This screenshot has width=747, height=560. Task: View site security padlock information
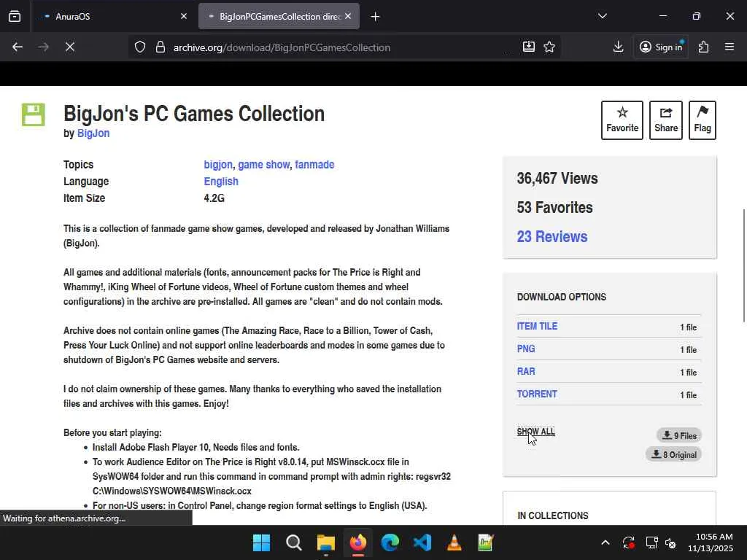[x=160, y=47]
